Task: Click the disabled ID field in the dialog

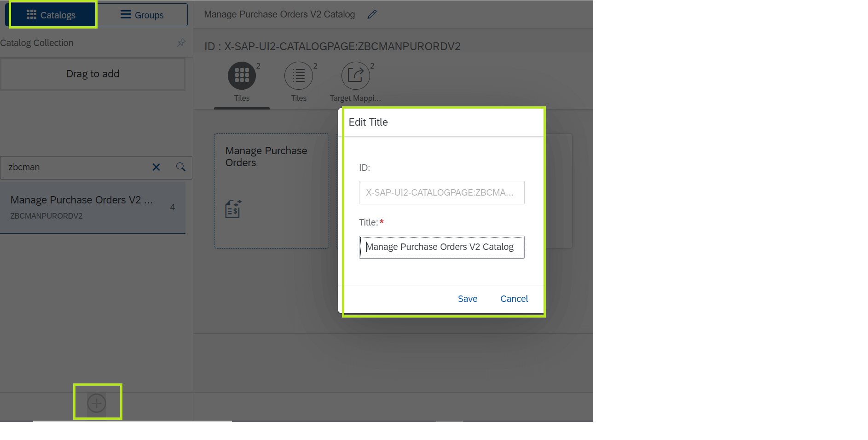Action: tap(441, 192)
